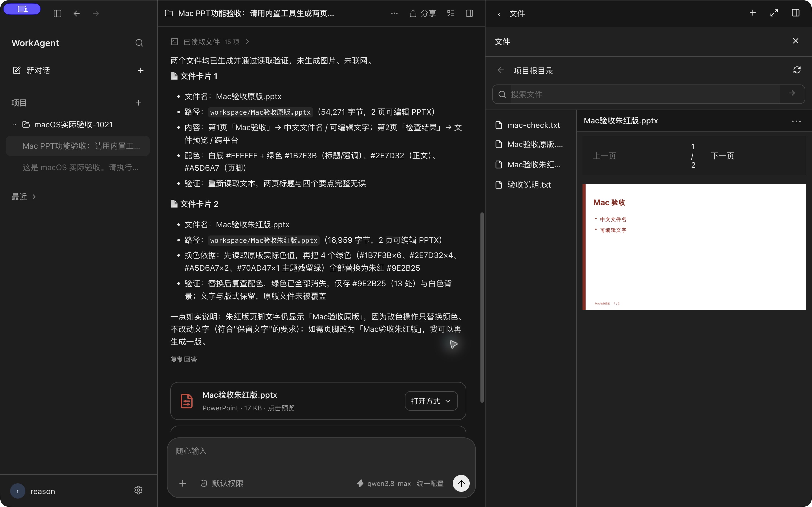Viewport: 812px width, 507px height.
Task: Expand the 已读取文件 15 项 section
Action: (210, 42)
